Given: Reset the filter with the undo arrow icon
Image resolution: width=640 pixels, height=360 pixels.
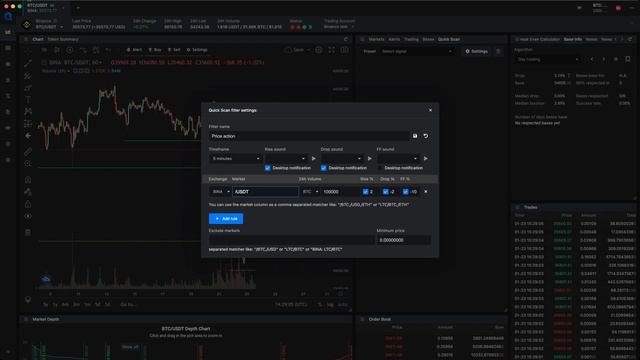Looking at the screenshot, I should tap(426, 136).
